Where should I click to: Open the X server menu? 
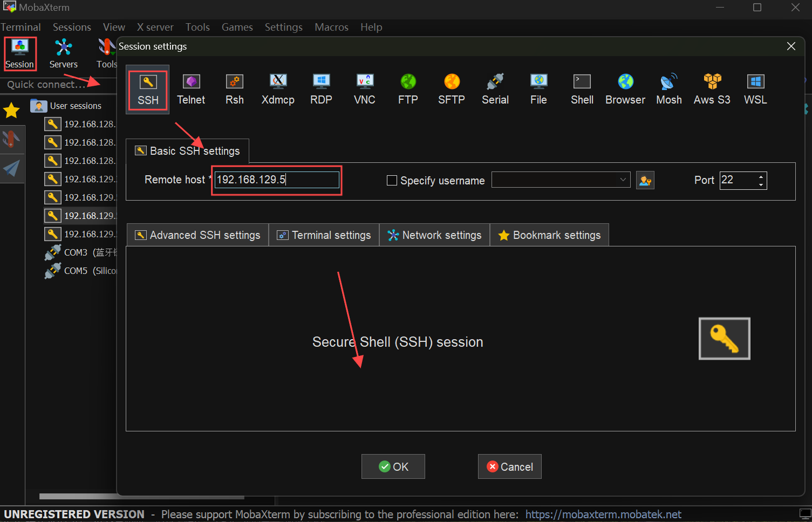coord(155,27)
